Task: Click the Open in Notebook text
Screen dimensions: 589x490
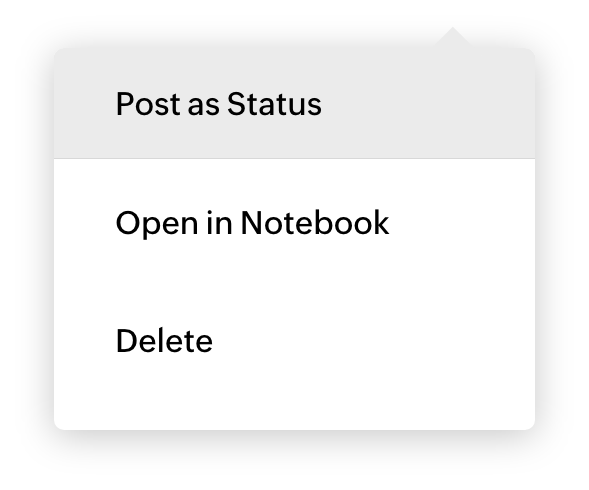Action: pos(252,224)
